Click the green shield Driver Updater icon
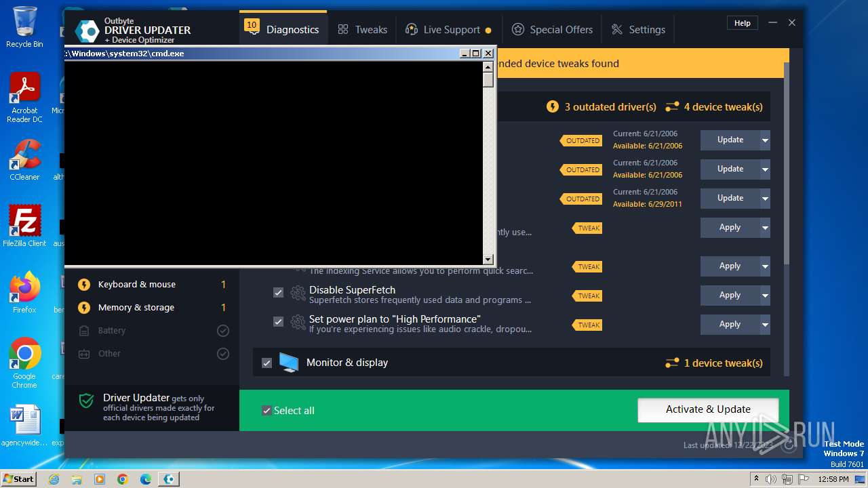Image resolution: width=868 pixels, height=488 pixels. [86, 401]
